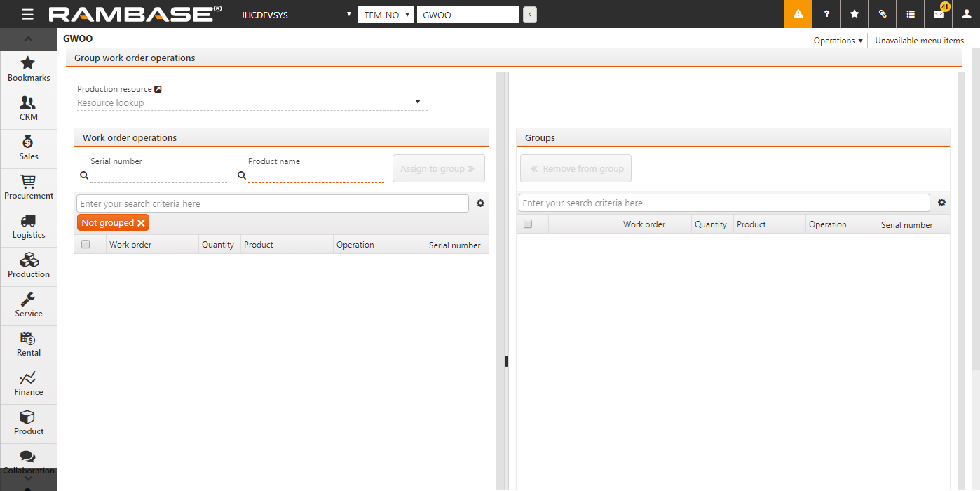Sort by Work order in operations table
Viewport: 980px width, 491px height.
tap(130, 245)
